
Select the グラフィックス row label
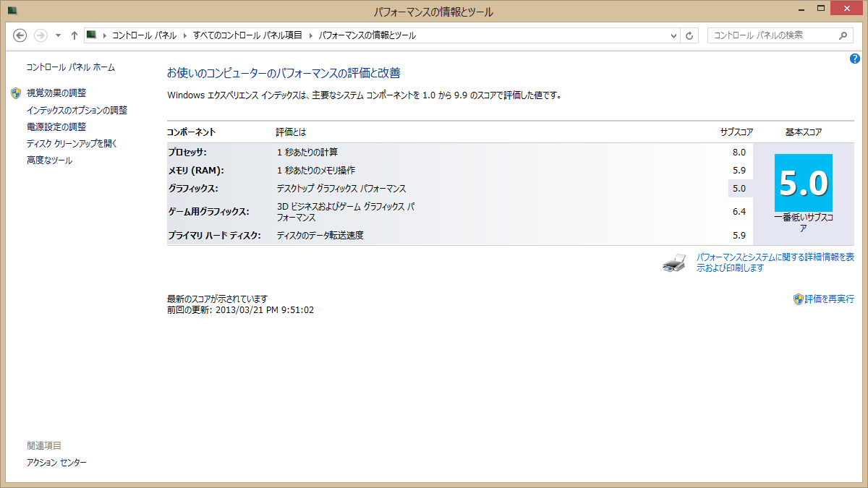click(193, 188)
